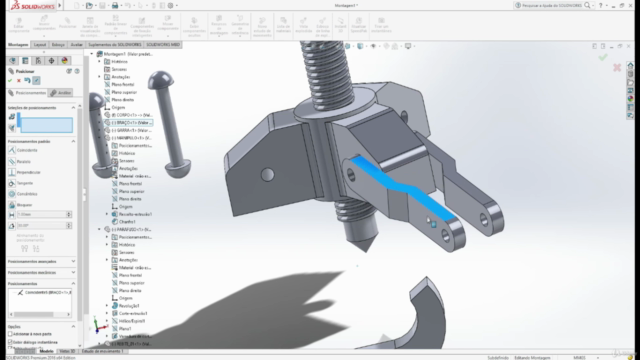Select the Perpendicular mate type

(24, 172)
